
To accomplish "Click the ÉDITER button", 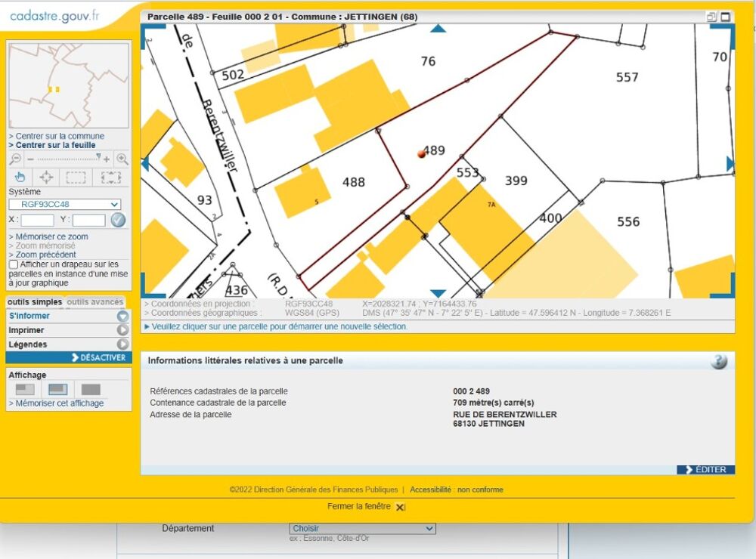I will [705, 470].
